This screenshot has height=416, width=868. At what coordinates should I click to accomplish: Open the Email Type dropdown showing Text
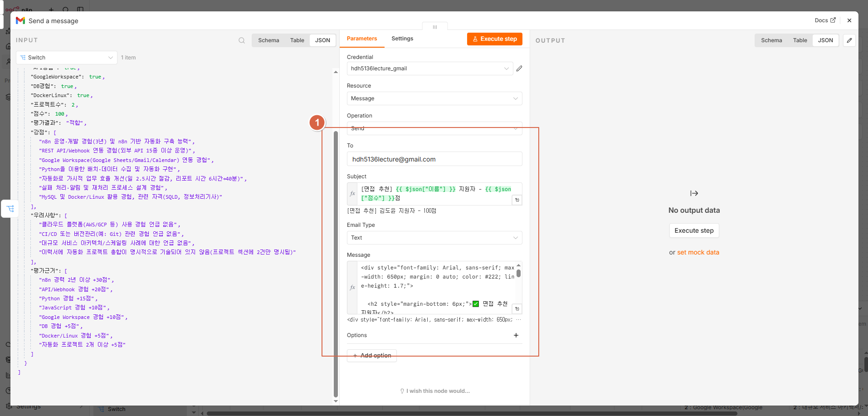(434, 238)
